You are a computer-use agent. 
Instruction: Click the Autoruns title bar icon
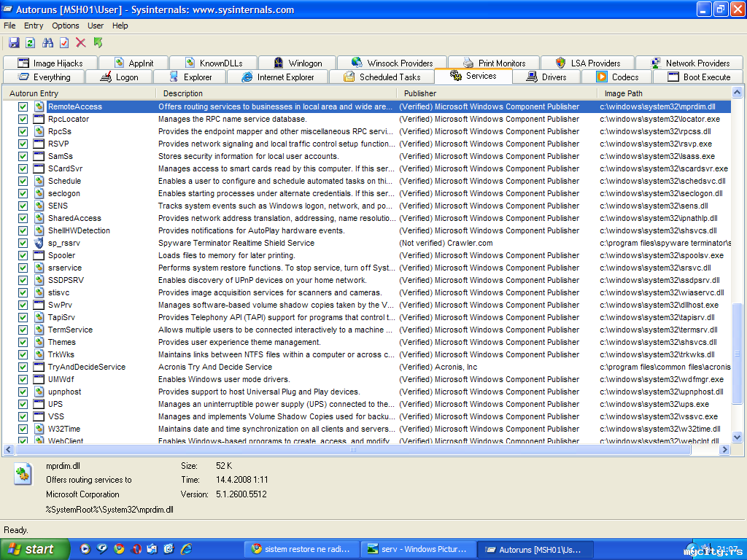pos(7,9)
